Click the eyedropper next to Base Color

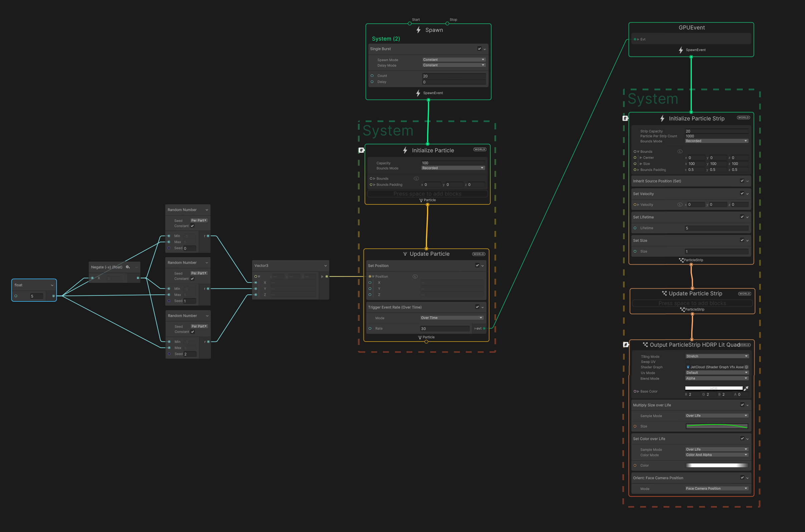coord(746,388)
